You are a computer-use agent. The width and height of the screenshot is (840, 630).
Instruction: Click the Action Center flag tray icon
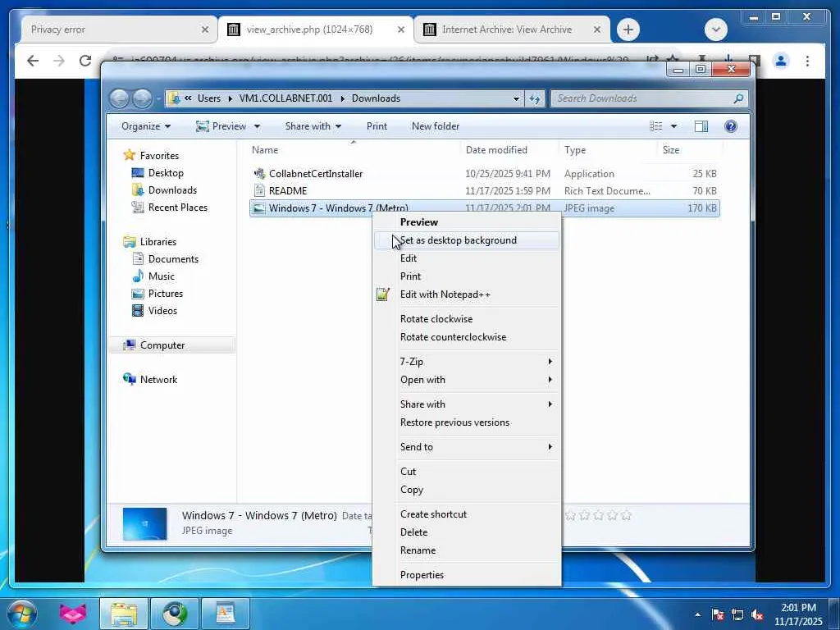[x=718, y=614]
